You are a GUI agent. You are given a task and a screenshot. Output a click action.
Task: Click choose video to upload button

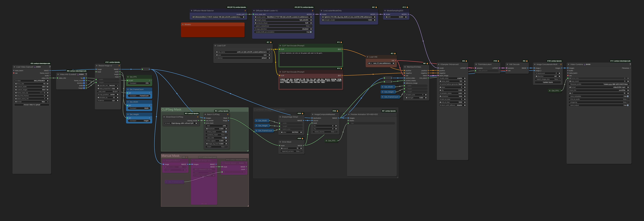coord(32,105)
